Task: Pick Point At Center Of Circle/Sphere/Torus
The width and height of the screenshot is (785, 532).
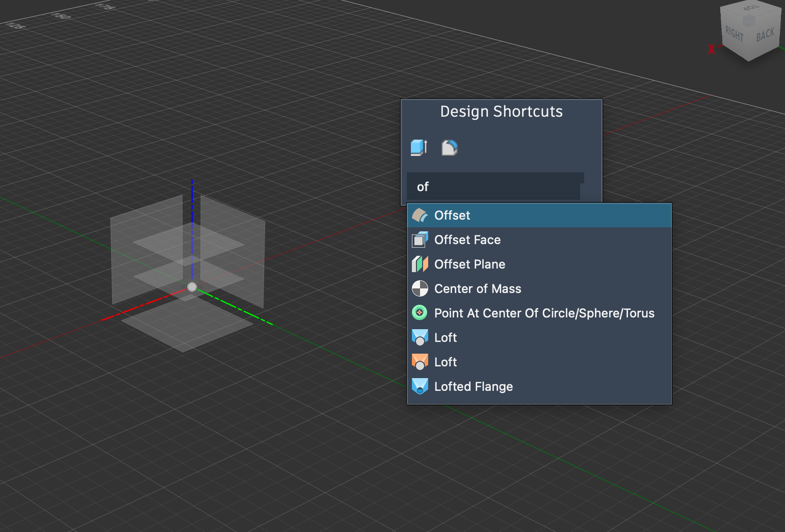Action: point(544,313)
